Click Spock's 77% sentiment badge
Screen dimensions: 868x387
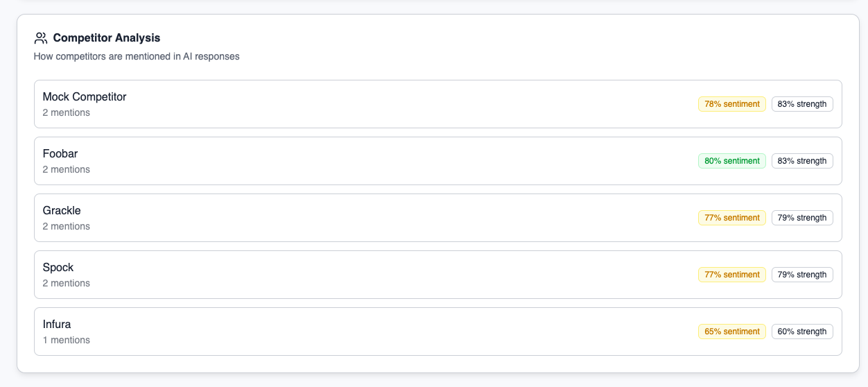tap(731, 275)
